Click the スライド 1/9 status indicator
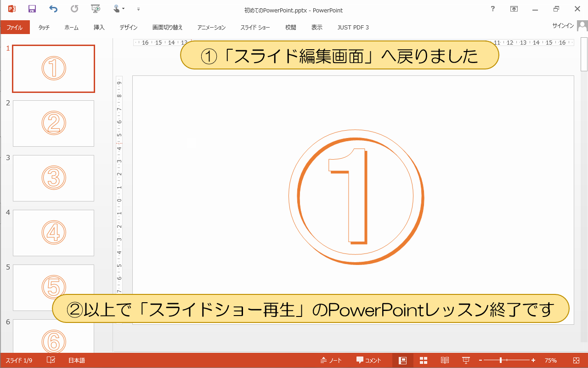This screenshot has width=588, height=368. pyautogui.click(x=19, y=361)
